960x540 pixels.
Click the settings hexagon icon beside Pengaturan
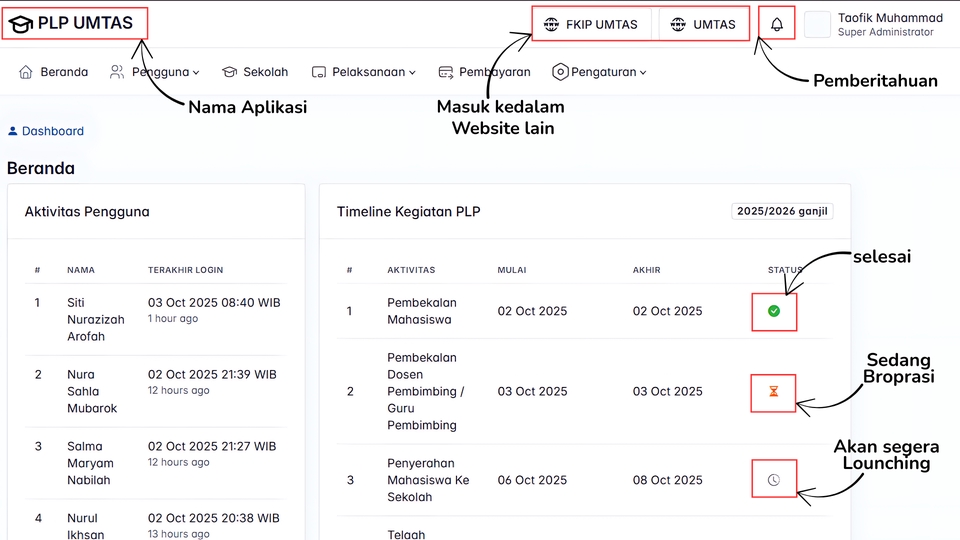(x=560, y=72)
